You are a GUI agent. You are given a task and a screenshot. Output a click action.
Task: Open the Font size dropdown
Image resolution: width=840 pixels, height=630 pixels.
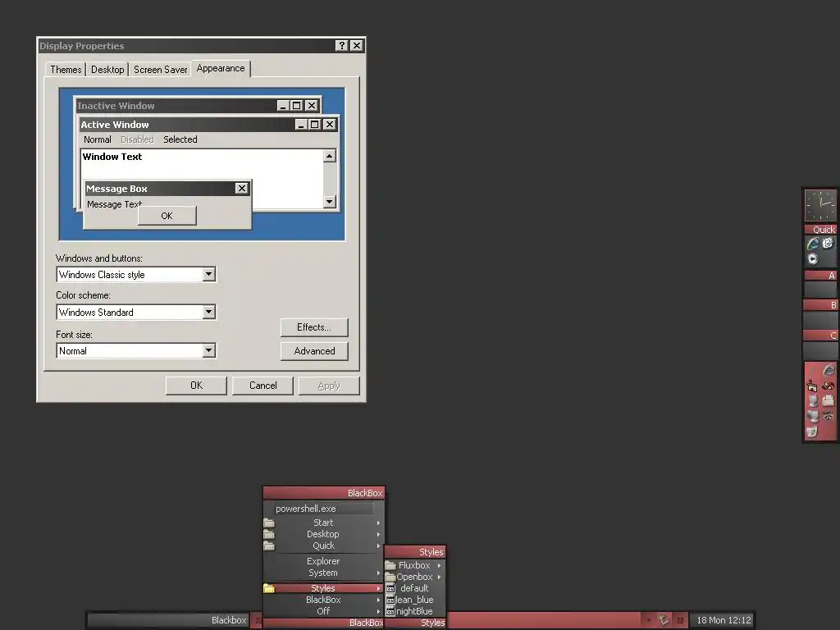(209, 350)
